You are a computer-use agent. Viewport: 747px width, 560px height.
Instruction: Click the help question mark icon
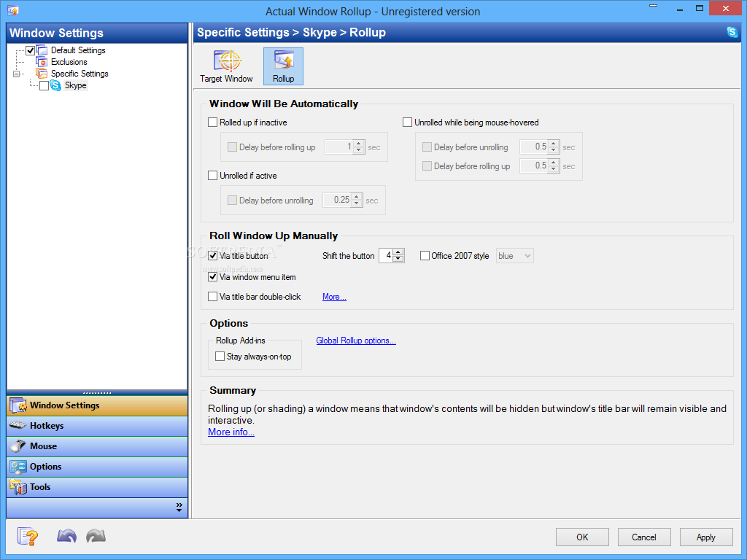tap(28, 536)
